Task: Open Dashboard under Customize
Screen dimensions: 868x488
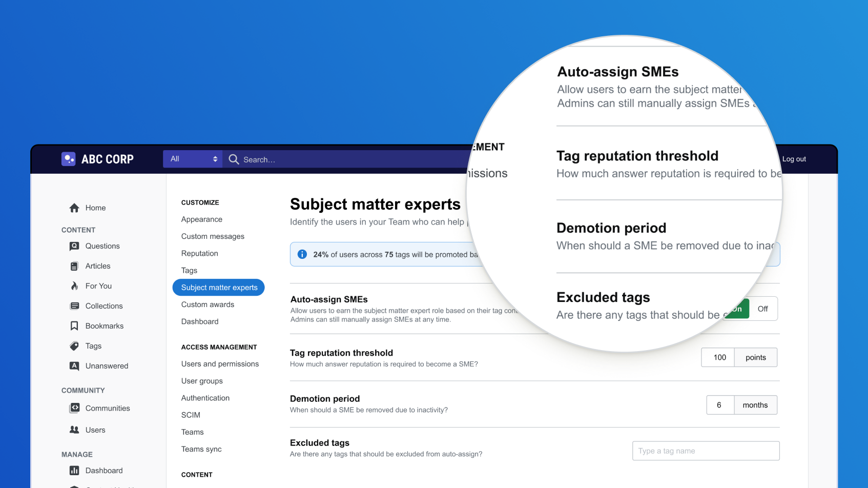Action: [x=200, y=321]
